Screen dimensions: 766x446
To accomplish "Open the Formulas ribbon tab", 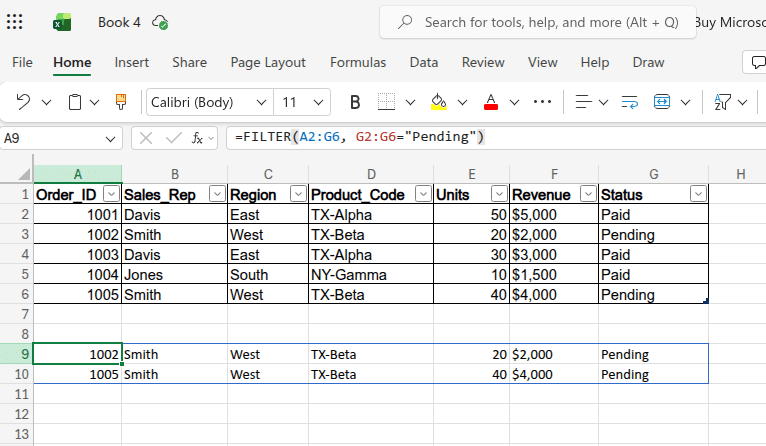I will (358, 62).
